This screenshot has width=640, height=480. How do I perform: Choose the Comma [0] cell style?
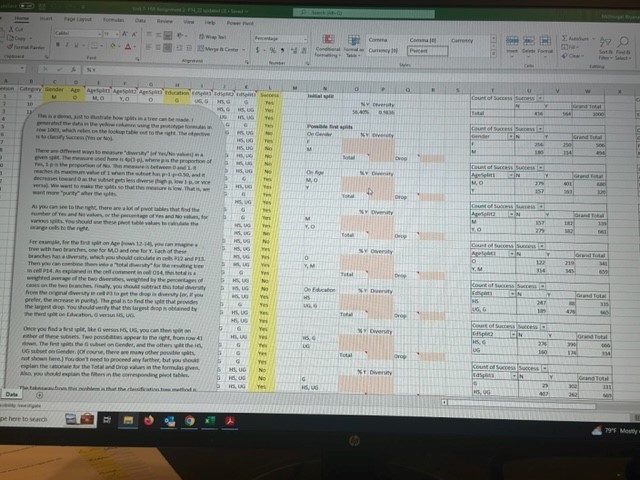click(423, 40)
